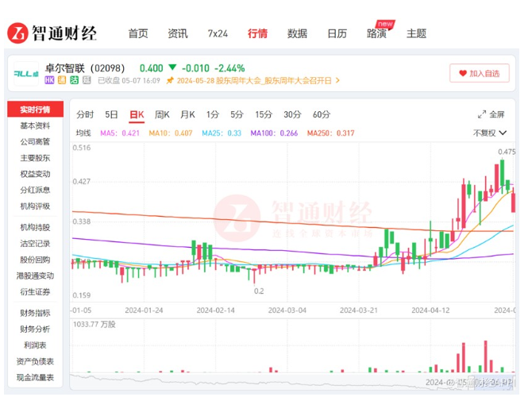Switch chart to 5分 interval
Viewport: 532px width, 420px height.
237,114
